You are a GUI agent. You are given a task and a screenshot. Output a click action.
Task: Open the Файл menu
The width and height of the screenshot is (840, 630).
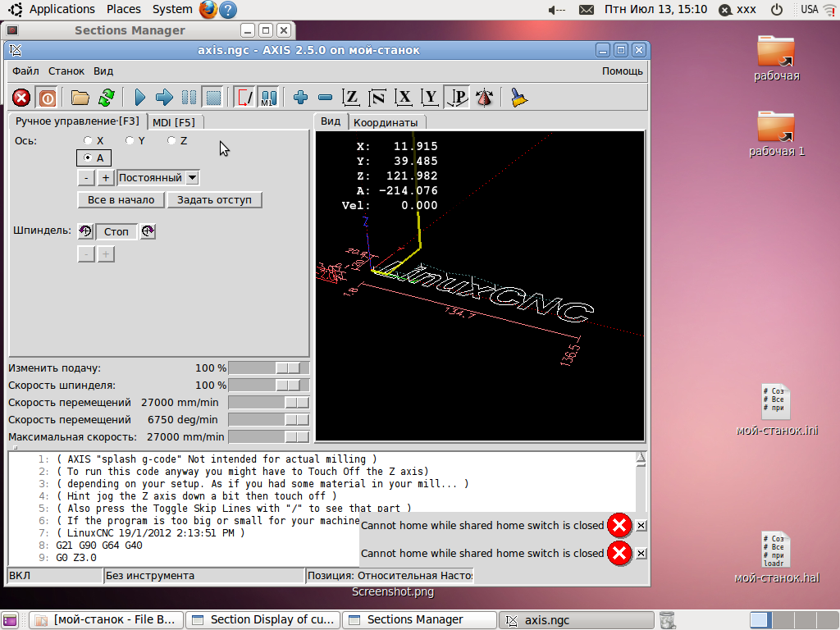[25, 71]
